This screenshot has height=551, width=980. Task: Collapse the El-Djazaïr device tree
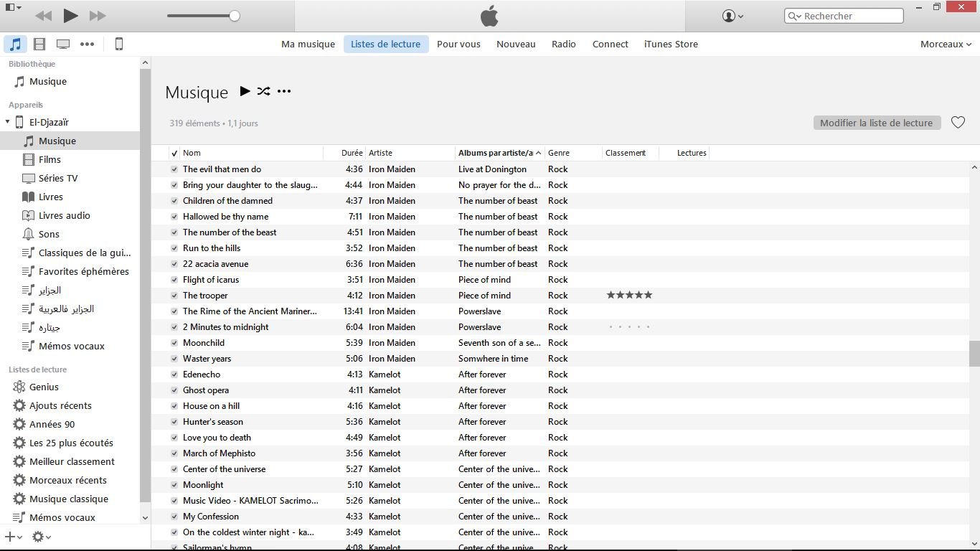[x=8, y=122]
